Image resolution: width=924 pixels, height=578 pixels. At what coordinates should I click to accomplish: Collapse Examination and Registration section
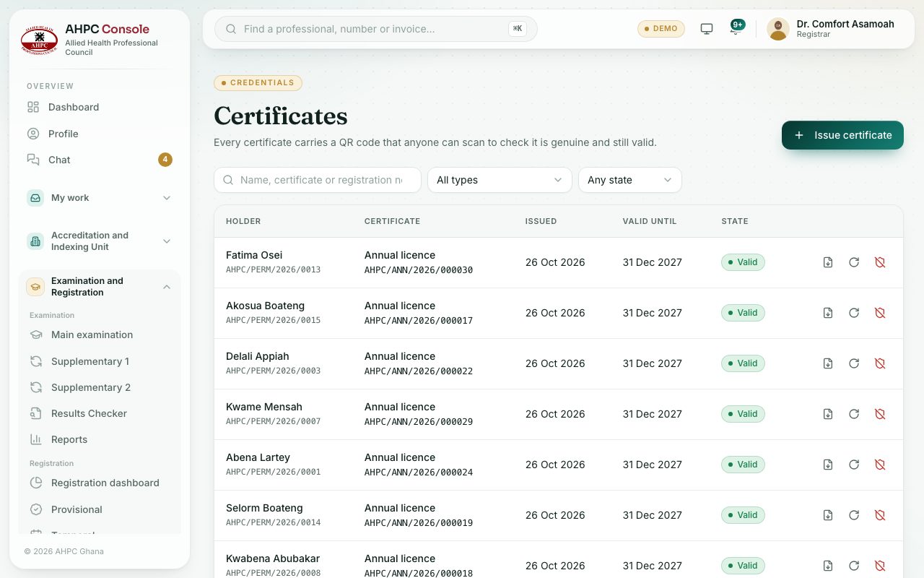[100, 287]
